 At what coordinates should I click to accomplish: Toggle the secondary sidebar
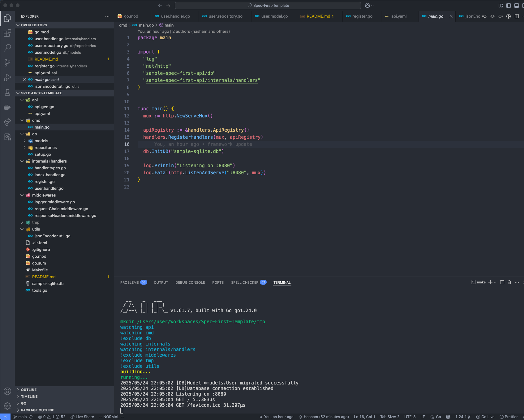coord(523,5)
